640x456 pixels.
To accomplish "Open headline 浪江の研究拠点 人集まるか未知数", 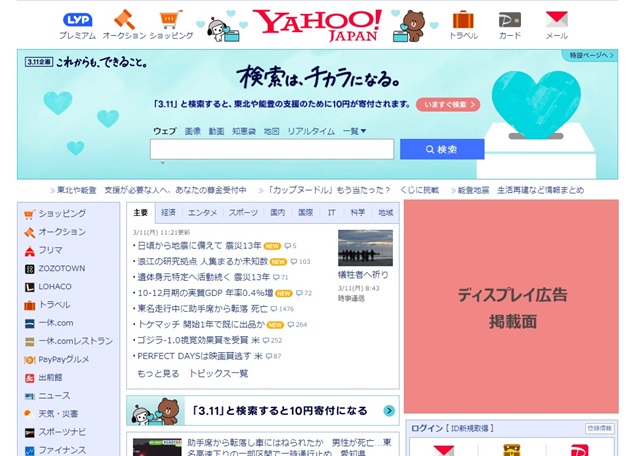I will pyautogui.click(x=202, y=261).
